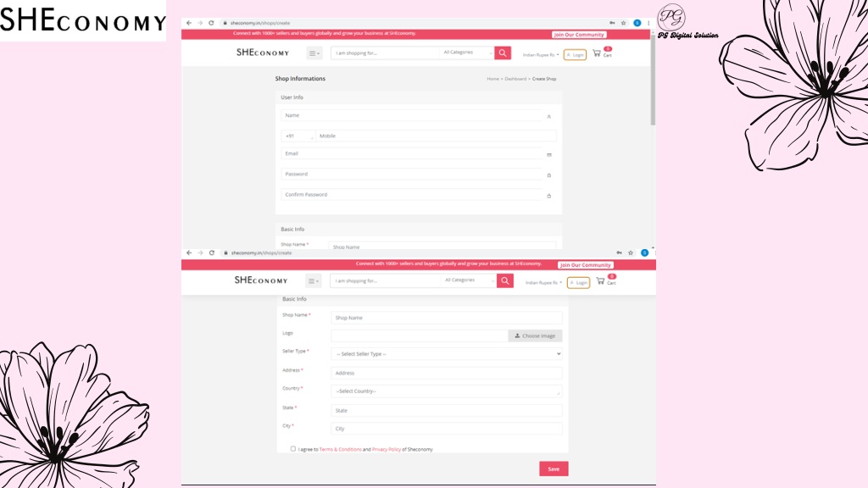Open Indian Rupee currency dropdown in upper header
Viewport: 868px width, 488px height.
click(x=541, y=55)
